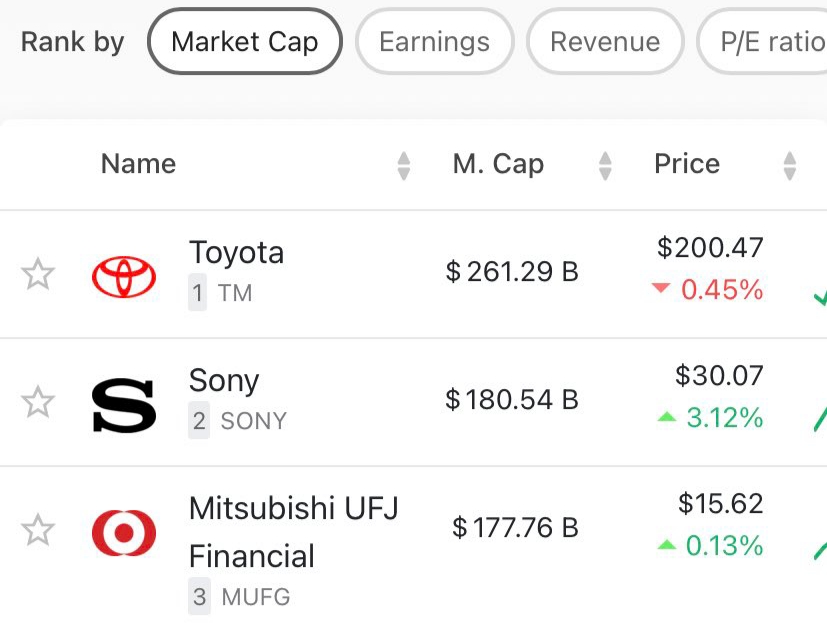
Task: Sort the list by Name column arrows
Action: (x=403, y=165)
